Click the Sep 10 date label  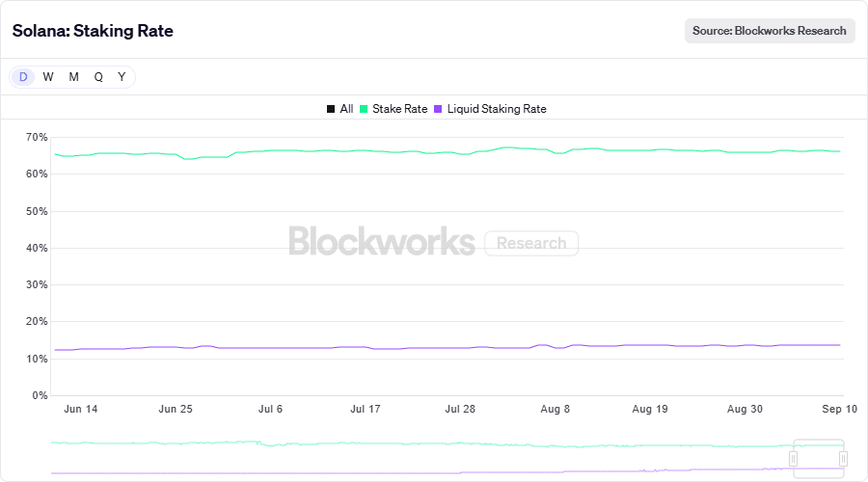[x=839, y=409]
